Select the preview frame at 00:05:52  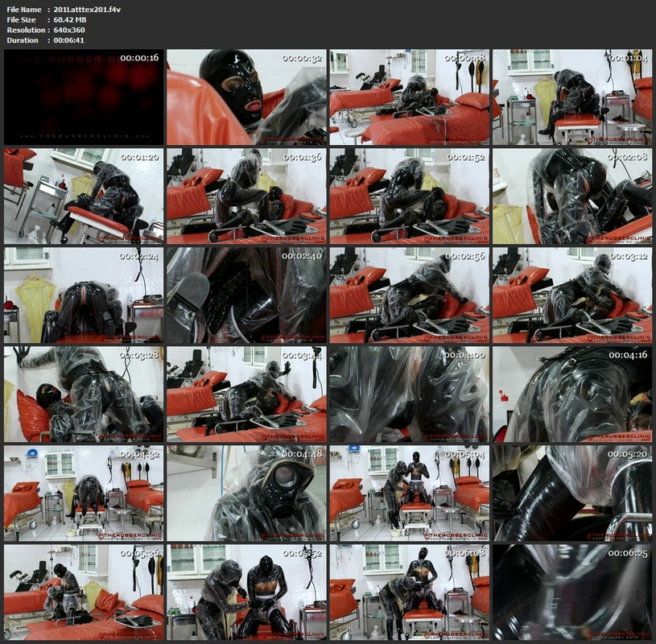(x=246, y=592)
